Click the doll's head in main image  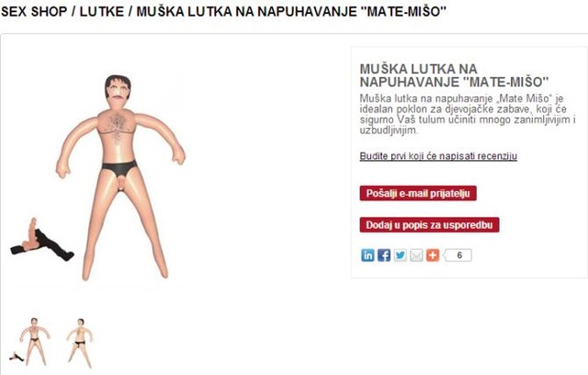coord(118,88)
